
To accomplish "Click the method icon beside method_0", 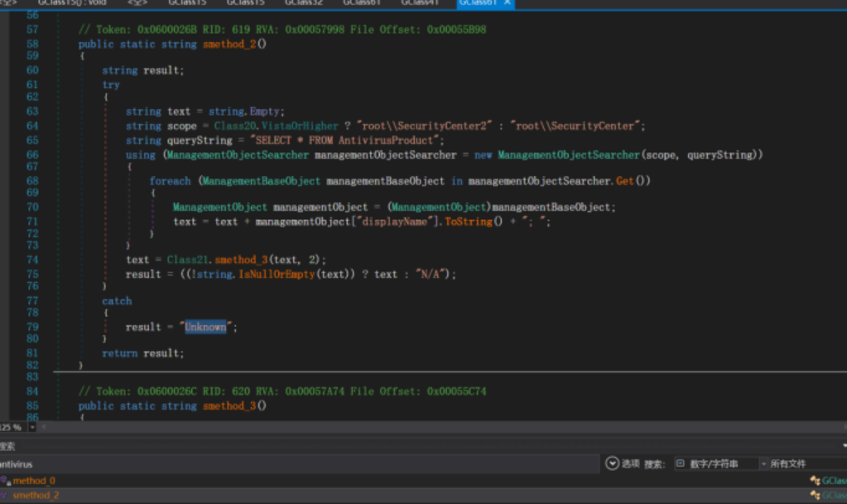I will pyautogui.click(x=4, y=481).
